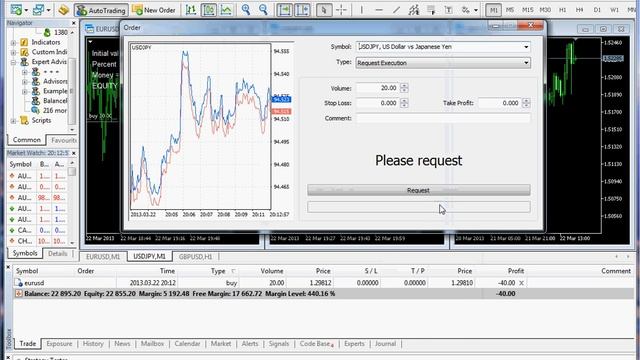Select the equidistant channel tool
Viewport: 640px width, 360px height.
pos(414,10)
